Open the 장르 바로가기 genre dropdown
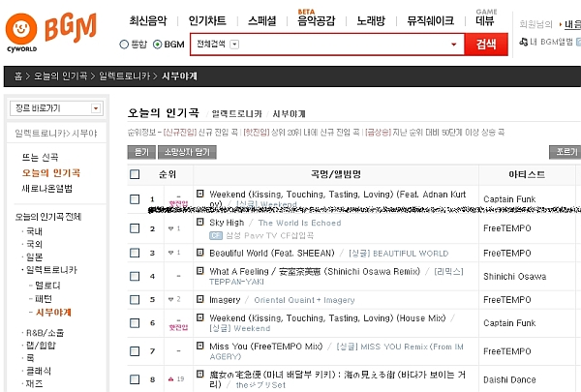The image size is (581, 392). (96, 108)
